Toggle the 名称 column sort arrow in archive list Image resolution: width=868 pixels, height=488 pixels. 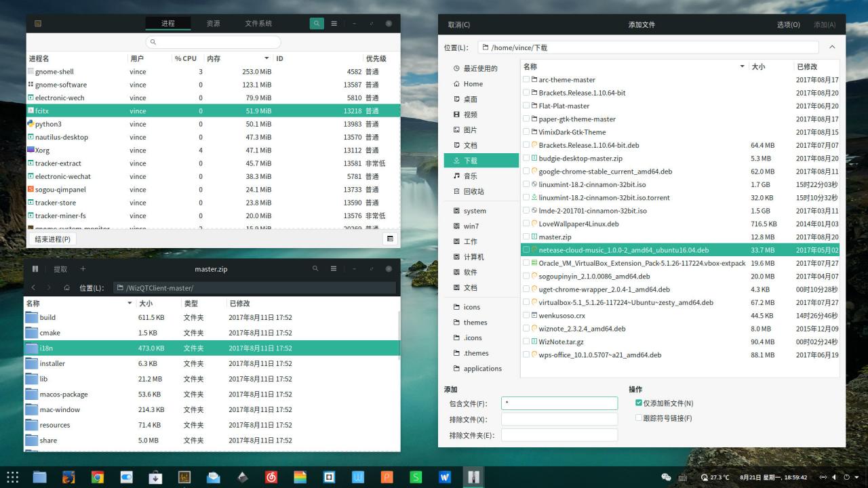pyautogui.click(x=130, y=304)
